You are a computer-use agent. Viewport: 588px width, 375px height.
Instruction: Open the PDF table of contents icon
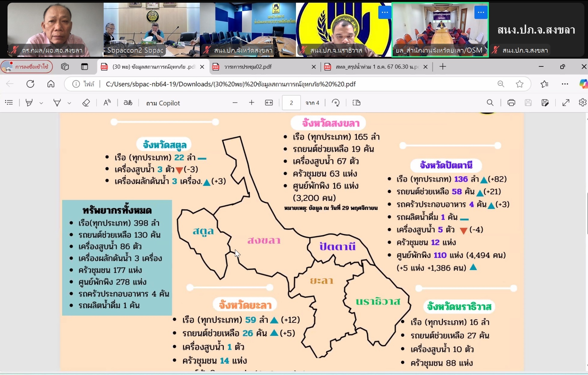(x=9, y=103)
